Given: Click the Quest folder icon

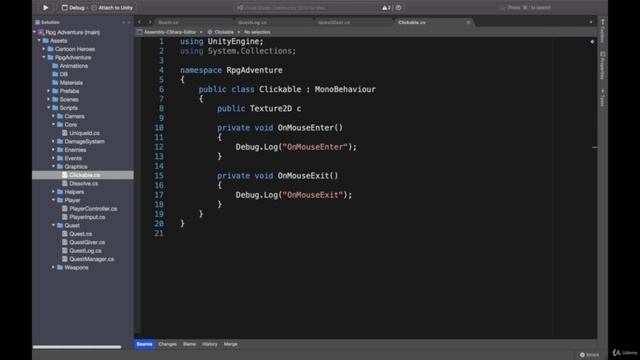Looking at the screenshot, I should point(60,225).
